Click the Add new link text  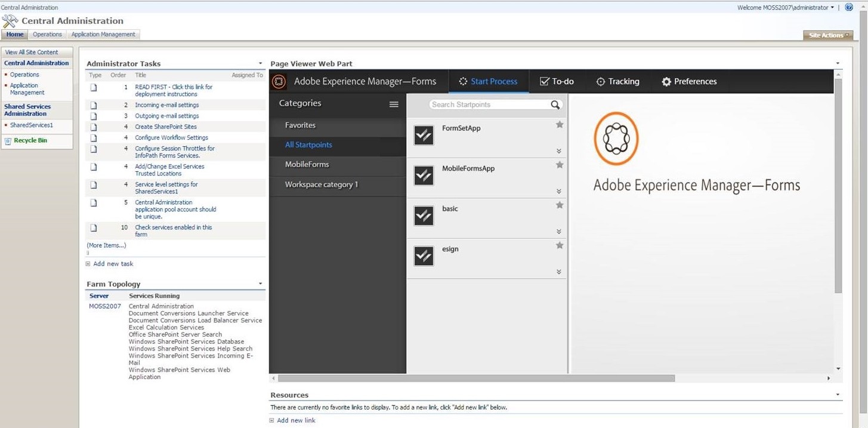296,421
